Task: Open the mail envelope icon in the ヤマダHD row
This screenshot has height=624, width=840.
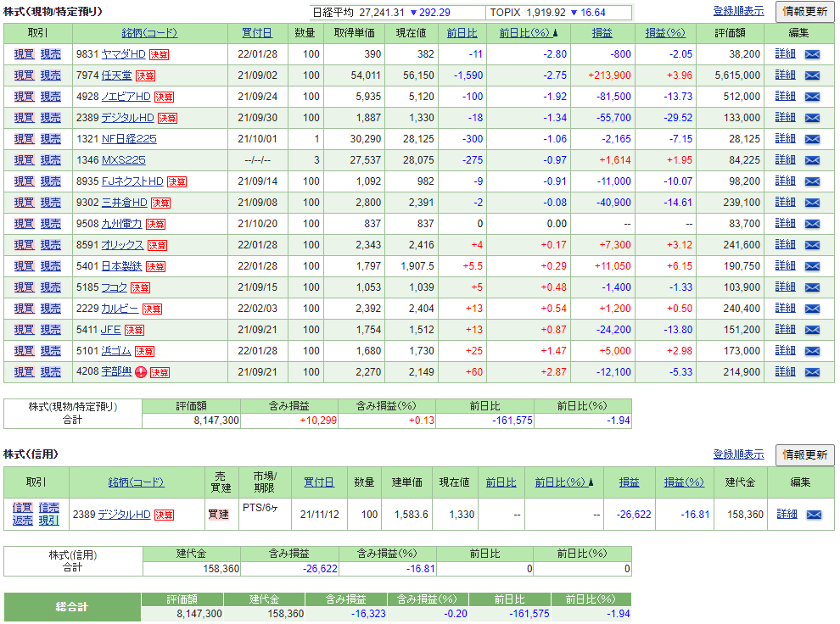Action: click(x=811, y=53)
